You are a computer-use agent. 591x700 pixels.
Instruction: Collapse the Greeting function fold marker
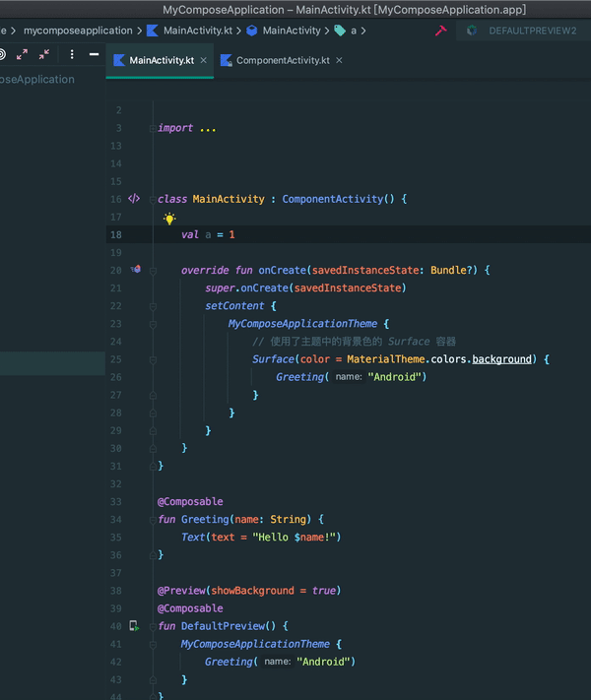click(153, 520)
